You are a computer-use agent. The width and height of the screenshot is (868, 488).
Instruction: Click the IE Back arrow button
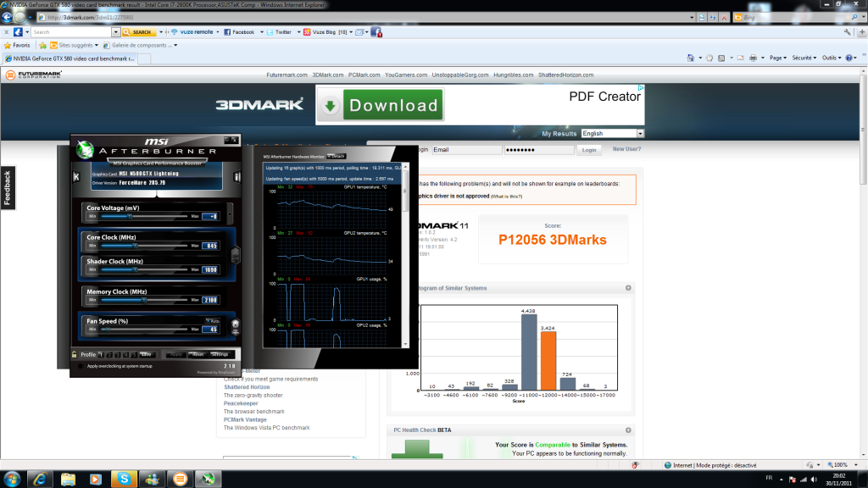[7, 17]
